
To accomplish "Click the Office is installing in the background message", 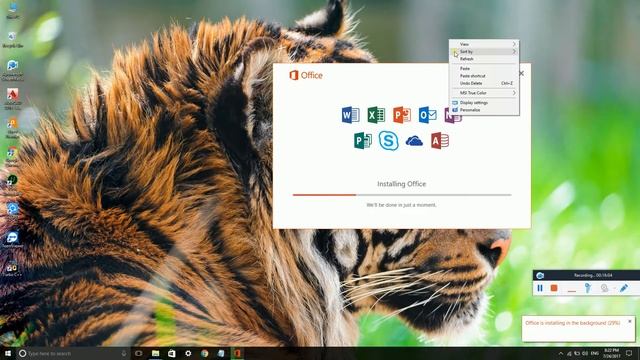I will tap(572, 323).
